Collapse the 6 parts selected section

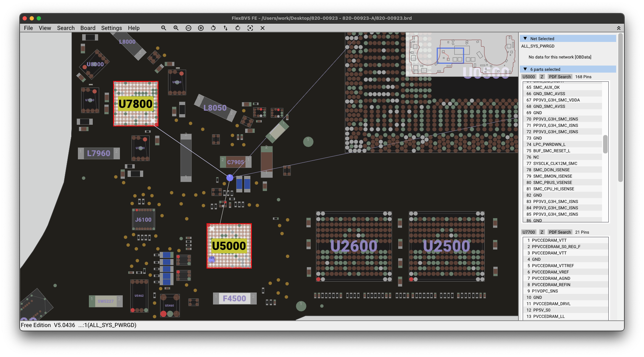point(525,69)
